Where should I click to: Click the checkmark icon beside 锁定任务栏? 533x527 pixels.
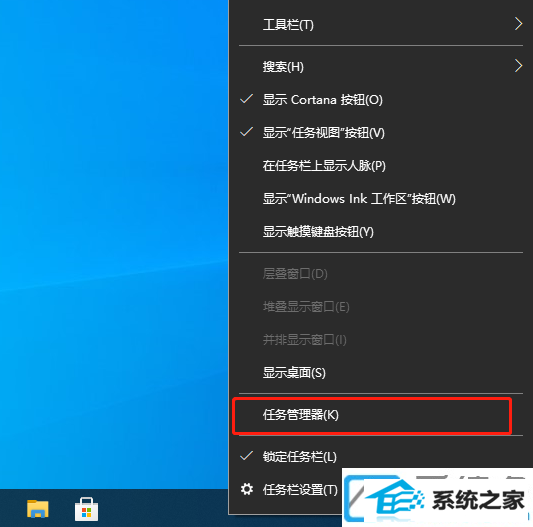[246, 456]
